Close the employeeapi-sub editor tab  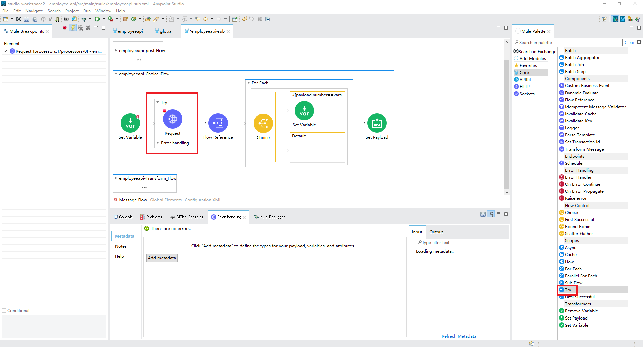click(x=228, y=31)
